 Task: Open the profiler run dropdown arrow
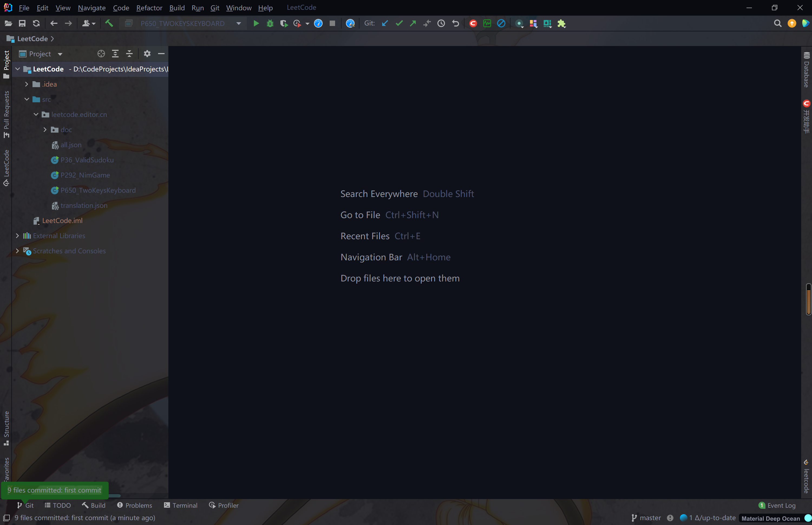coord(307,24)
